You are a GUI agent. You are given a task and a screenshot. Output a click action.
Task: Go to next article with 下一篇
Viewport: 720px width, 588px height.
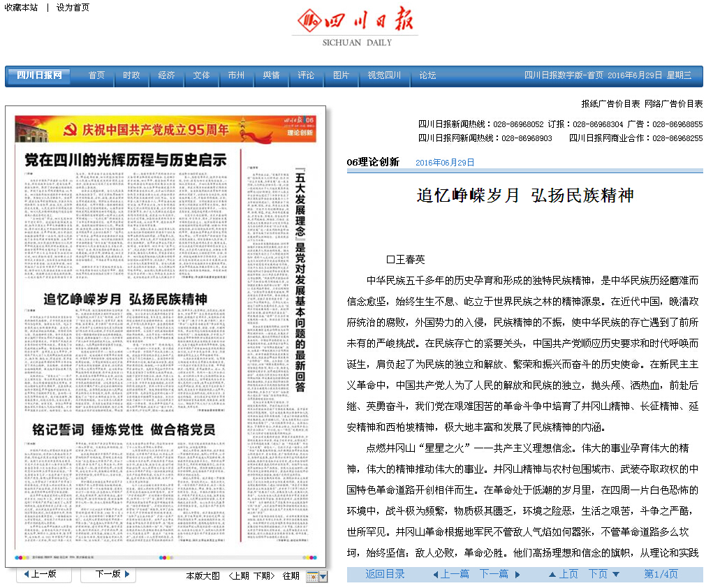pyautogui.click(x=499, y=574)
